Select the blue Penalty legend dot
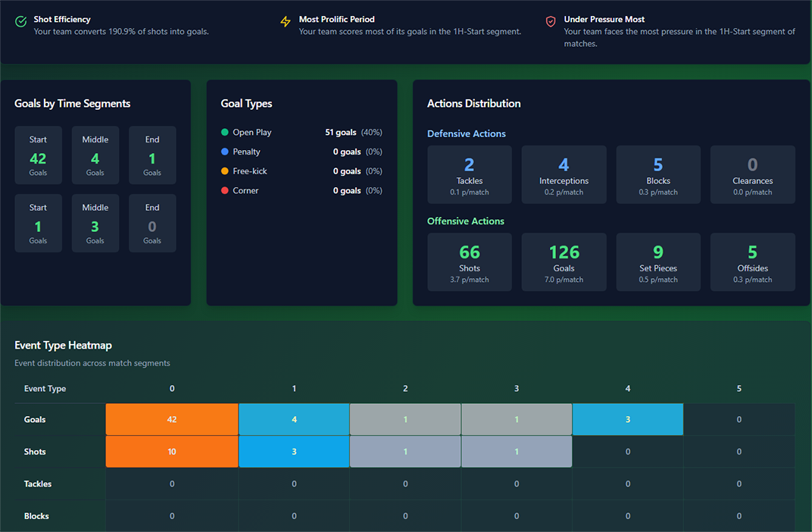This screenshot has height=532, width=812. [224, 152]
